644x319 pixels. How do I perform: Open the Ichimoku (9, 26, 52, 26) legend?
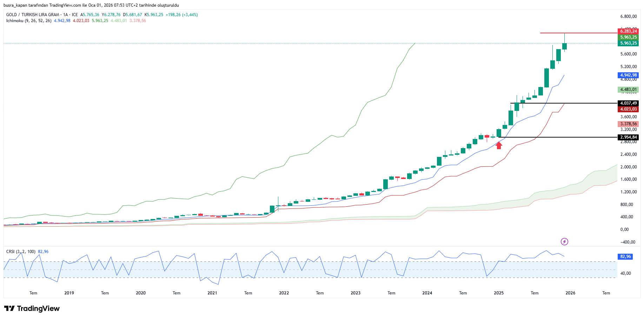(29, 21)
